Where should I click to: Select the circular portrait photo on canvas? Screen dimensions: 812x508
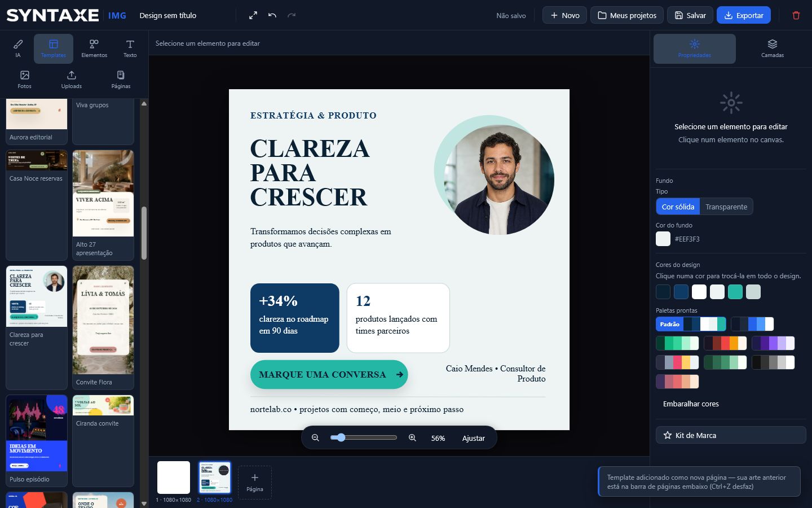tap(498, 179)
